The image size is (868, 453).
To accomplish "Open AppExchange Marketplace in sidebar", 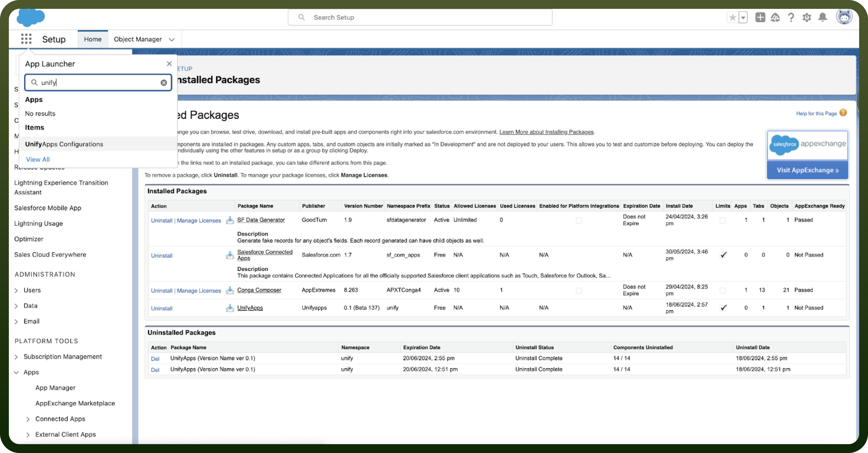I will (x=75, y=403).
